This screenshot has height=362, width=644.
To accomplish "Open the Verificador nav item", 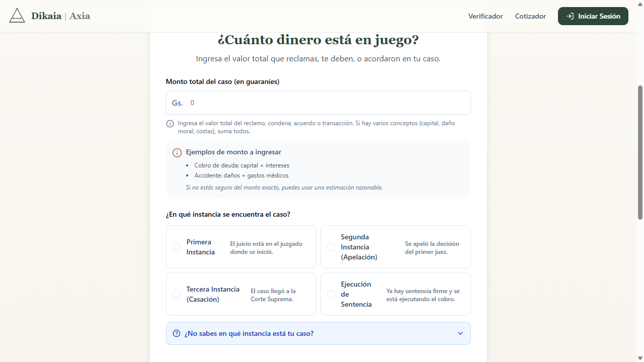I will click(x=486, y=16).
